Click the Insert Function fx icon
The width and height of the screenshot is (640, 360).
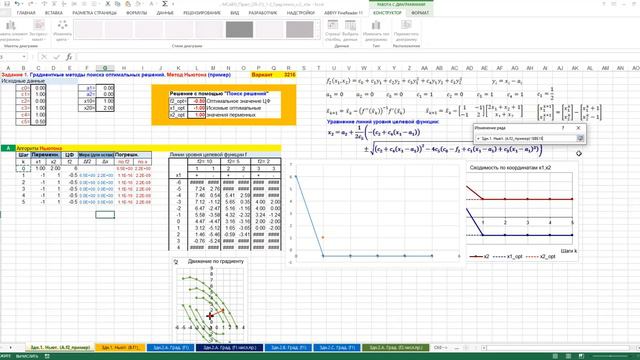click(69, 57)
